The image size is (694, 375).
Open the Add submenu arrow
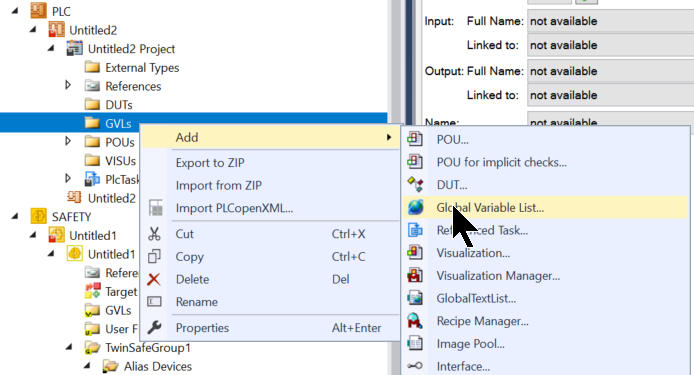tap(389, 137)
